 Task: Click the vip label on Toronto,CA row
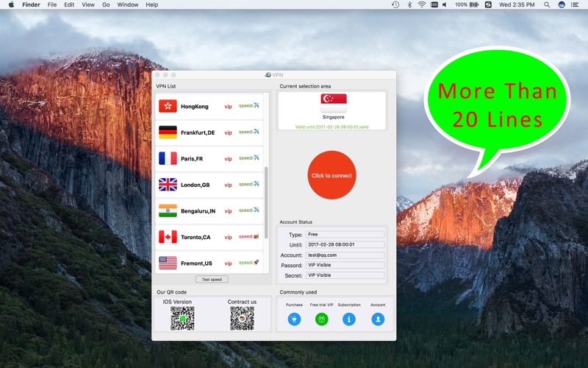[228, 237]
